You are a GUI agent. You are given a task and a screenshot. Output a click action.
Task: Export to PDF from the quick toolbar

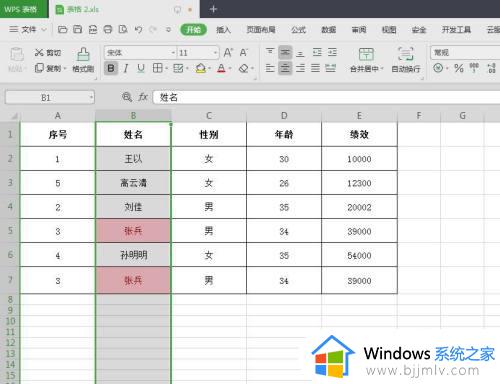click(93, 29)
